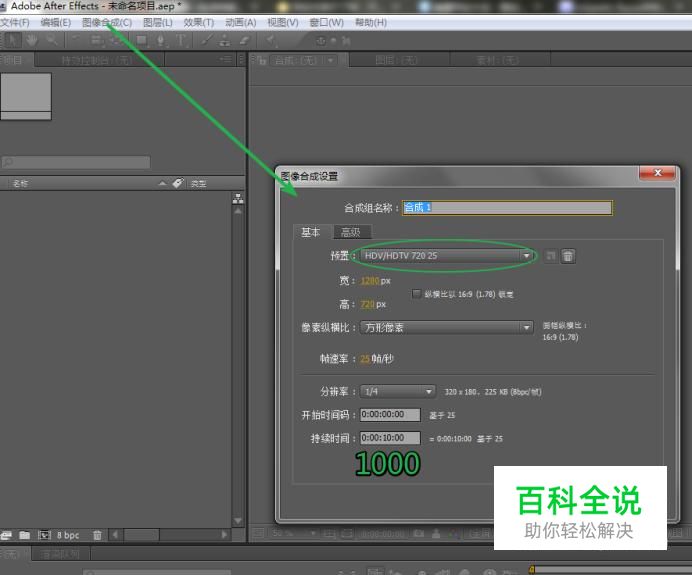692x575 pixels.
Task: Click the 8 bpc color depth button
Action: tap(67, 536)
